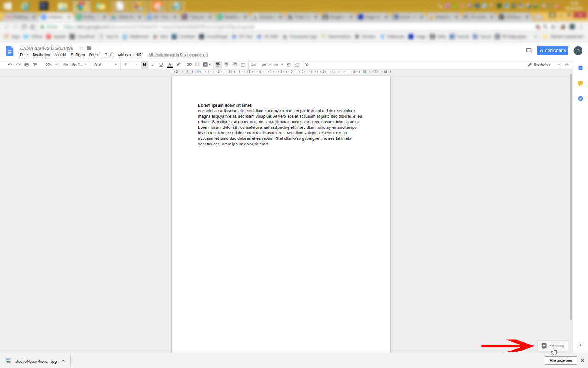Justify the text alignment
588x368 pixels.
(243, 64)
